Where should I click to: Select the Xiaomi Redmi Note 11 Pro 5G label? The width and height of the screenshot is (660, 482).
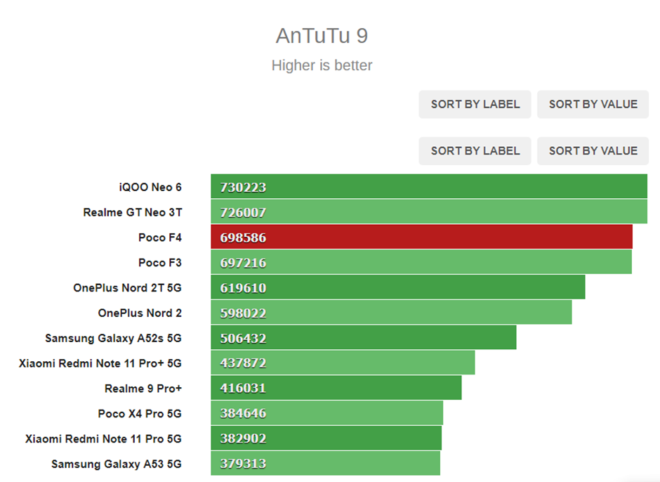104,439
